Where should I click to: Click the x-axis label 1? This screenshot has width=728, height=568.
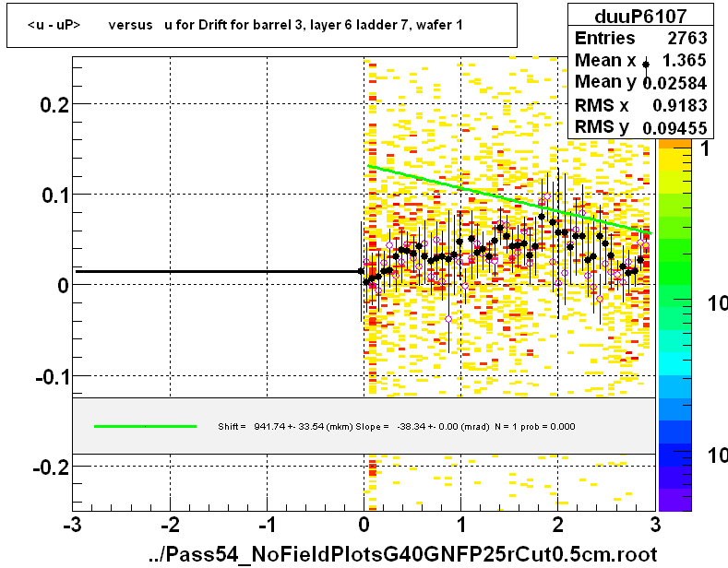tap(461, 525)
